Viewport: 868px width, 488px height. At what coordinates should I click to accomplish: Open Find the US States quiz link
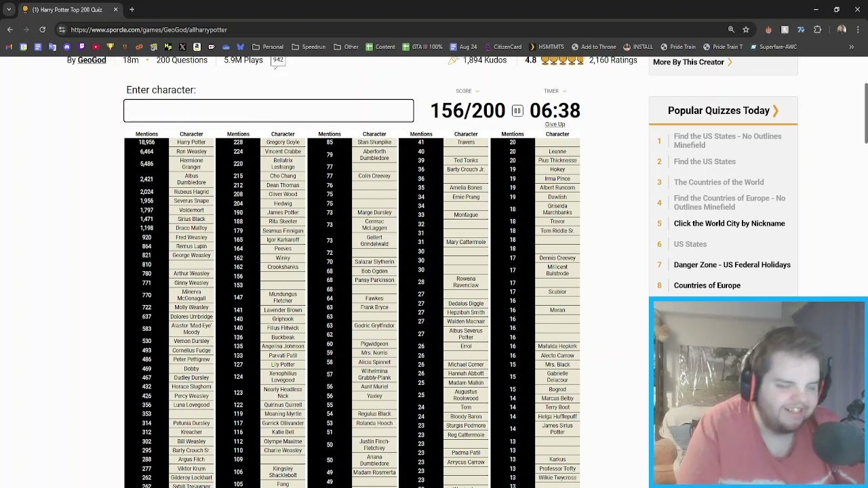pos(705,161)
